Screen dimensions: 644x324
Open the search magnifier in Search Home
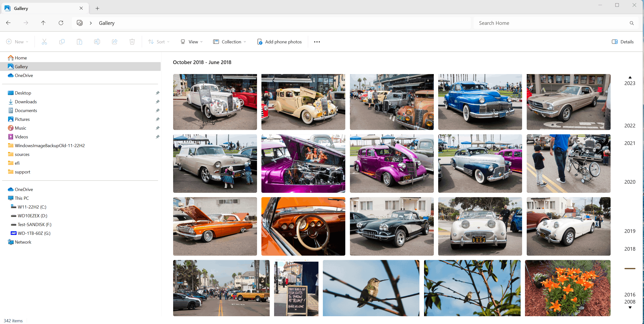click(632, 23)
